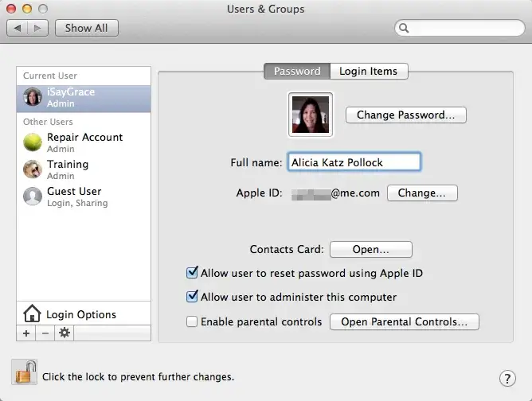Focus the preferences search field
The image size is (532, 401).
[460, 28]
